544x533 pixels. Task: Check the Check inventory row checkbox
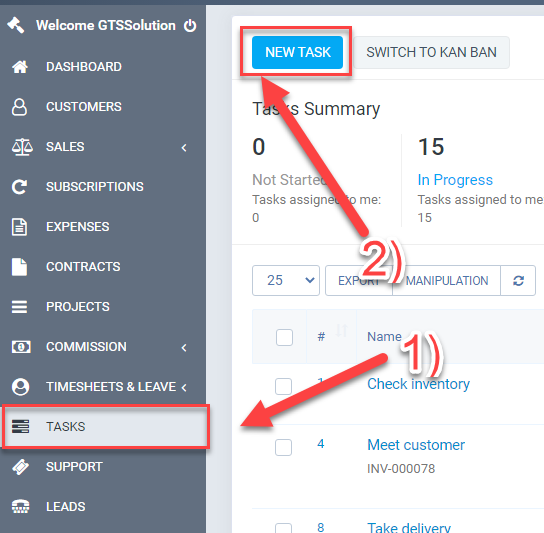point(283,386)
